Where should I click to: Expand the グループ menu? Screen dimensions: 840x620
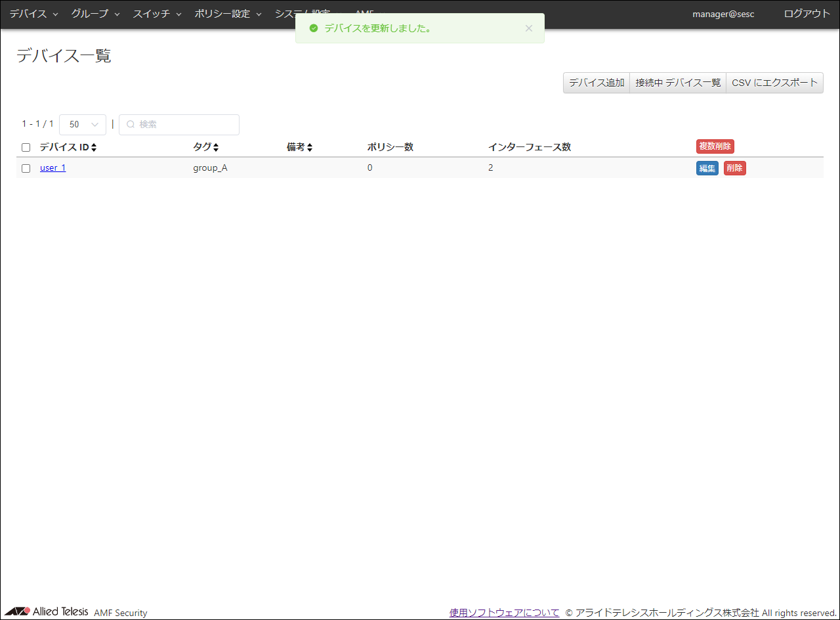click(x=95, y=14)
